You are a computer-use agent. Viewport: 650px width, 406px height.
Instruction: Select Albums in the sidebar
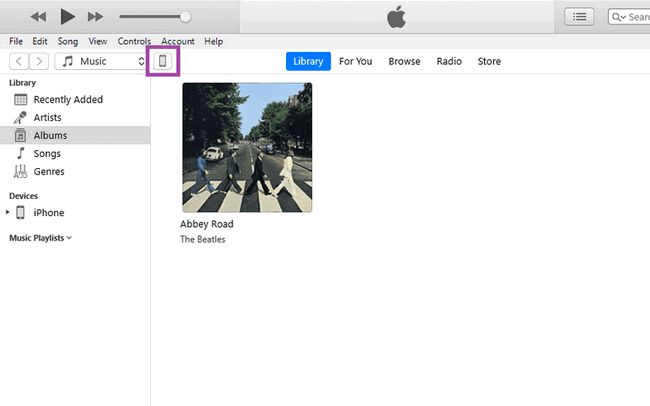tap(75, 135)
